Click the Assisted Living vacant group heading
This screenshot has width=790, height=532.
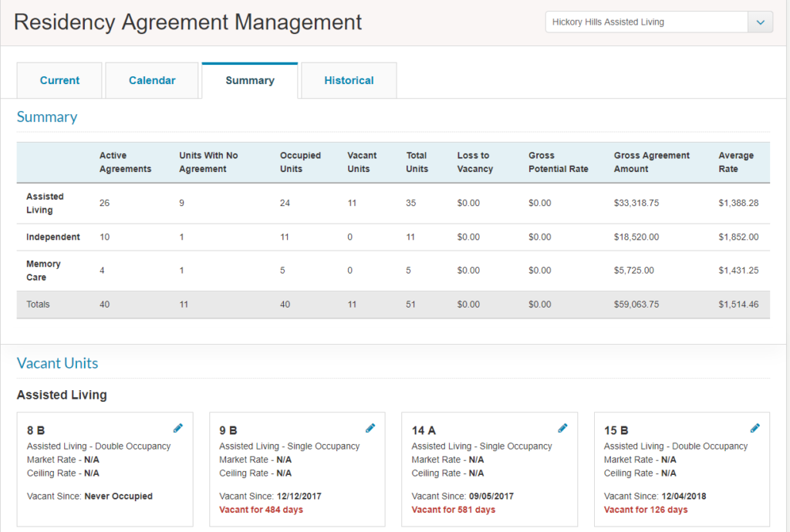pos(62,395)
